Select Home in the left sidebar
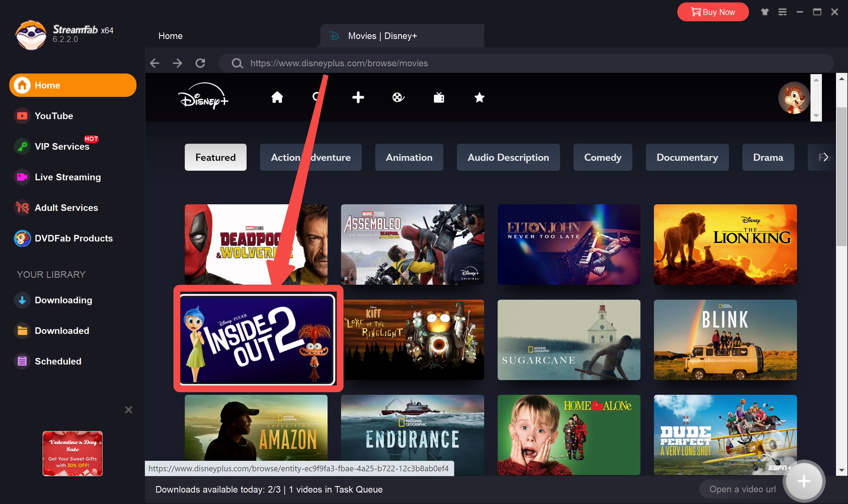 click(x=73, y=85)
